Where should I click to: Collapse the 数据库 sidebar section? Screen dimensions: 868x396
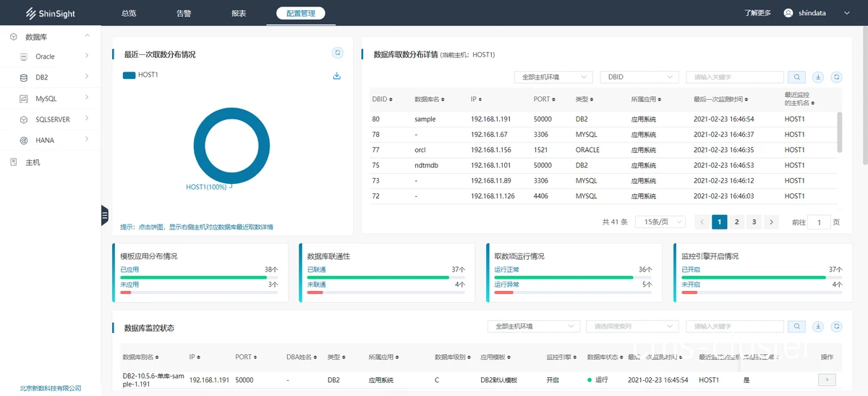88,35
